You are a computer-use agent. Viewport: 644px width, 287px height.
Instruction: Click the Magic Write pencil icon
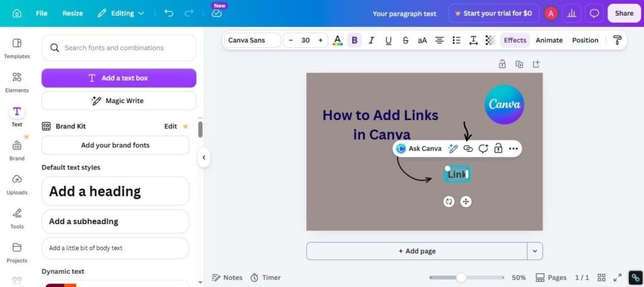pyautogui.click(x=453, y=149)
